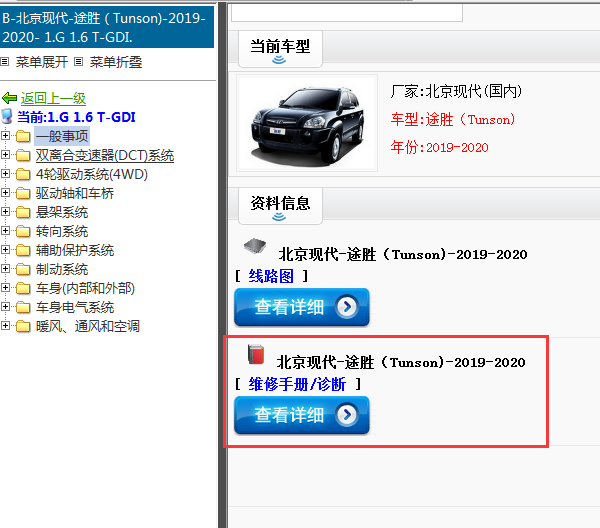This screenshot has height=528, width=600.
Task: Expand the 车身(内部和外部) node
Action: coord(5,287)
